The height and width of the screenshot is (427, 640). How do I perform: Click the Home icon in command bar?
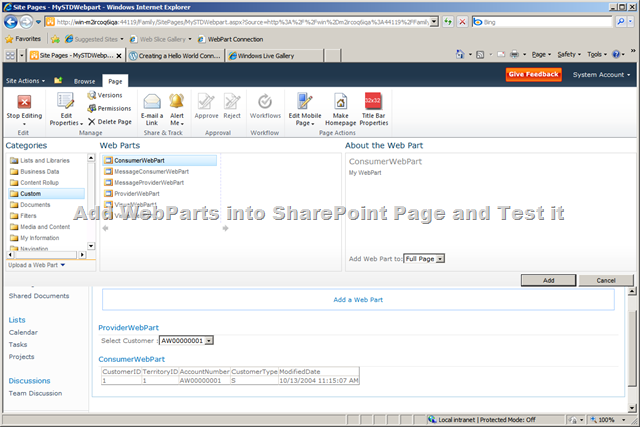[x=460, y=54]
